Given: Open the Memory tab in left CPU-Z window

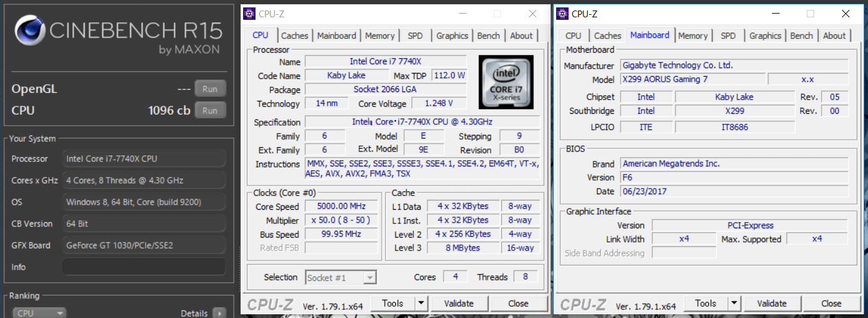Looking at the screenshot, I should pyautogui.click(x=380, y=36).
